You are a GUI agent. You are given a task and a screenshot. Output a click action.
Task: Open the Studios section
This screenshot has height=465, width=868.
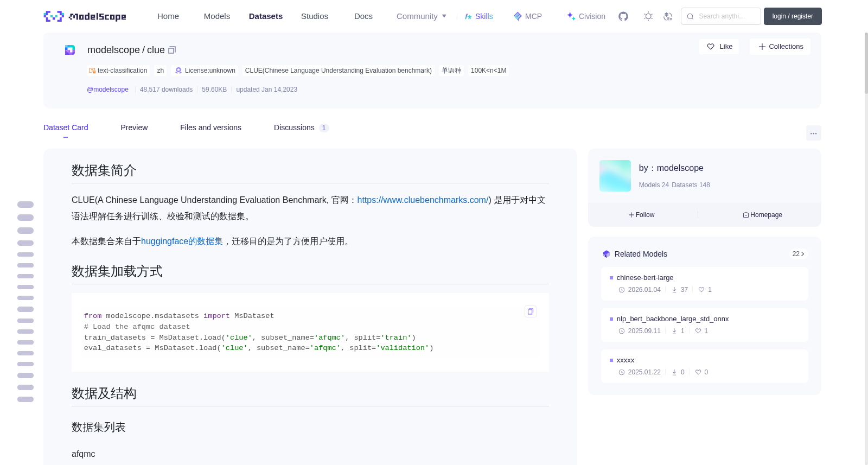pyautogui.click(x=315, y=16)
